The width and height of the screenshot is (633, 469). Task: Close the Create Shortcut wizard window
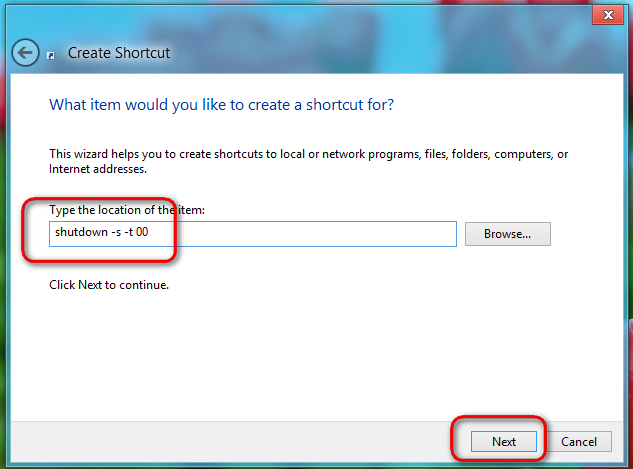(608, 15)
